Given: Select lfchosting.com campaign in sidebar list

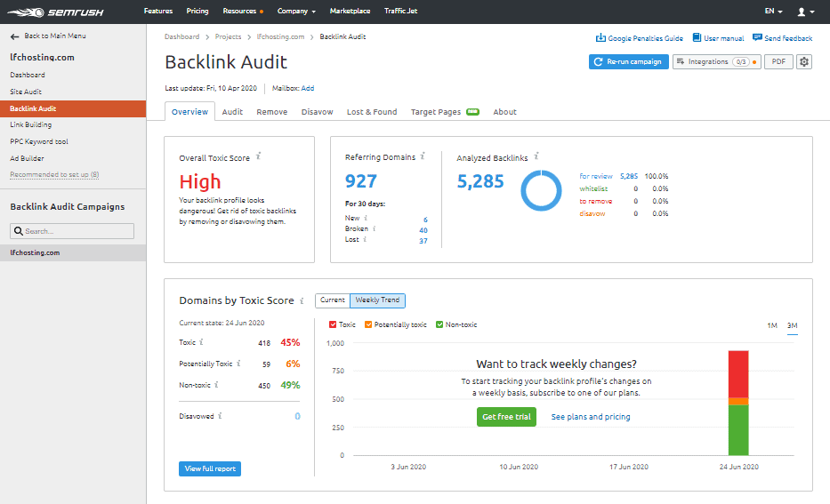Looking at the screenshot, I should [73, 252].
